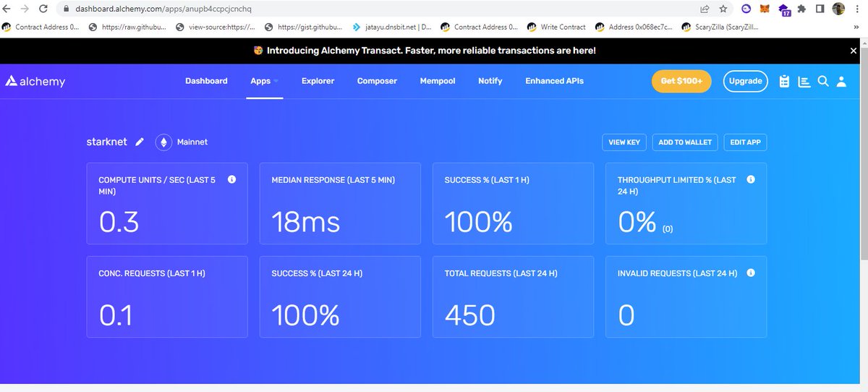Click the padlock site info icon
This screenshot has height=392, width=868.
[66, 9]
